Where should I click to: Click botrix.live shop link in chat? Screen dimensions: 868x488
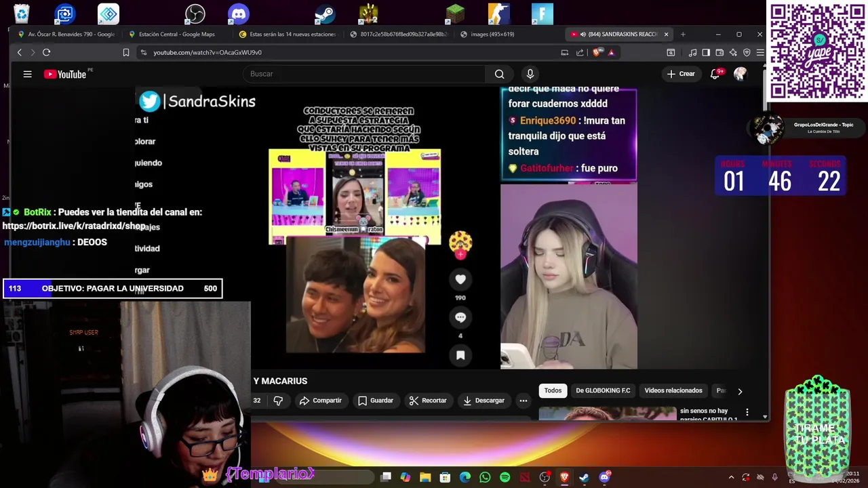[x=74, y=226]
